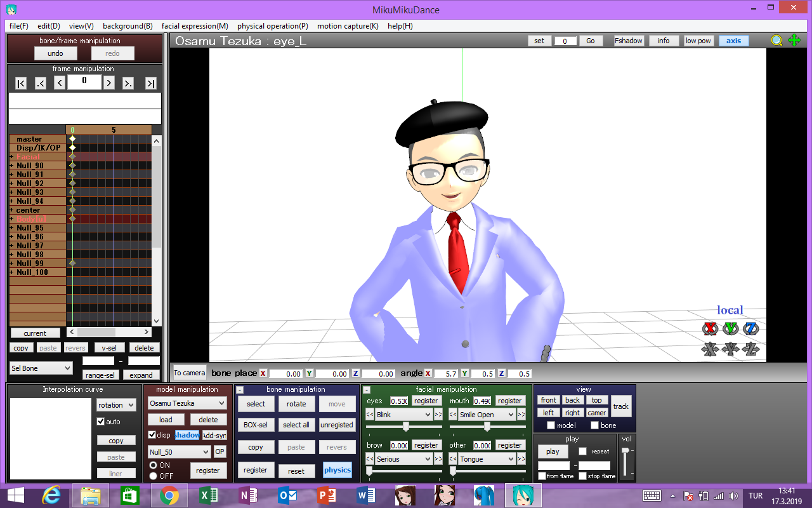Click the yellow magnifier zoom icon
Image resolution: width=812 pixels, height=508 pixels.
click(776, 41)
